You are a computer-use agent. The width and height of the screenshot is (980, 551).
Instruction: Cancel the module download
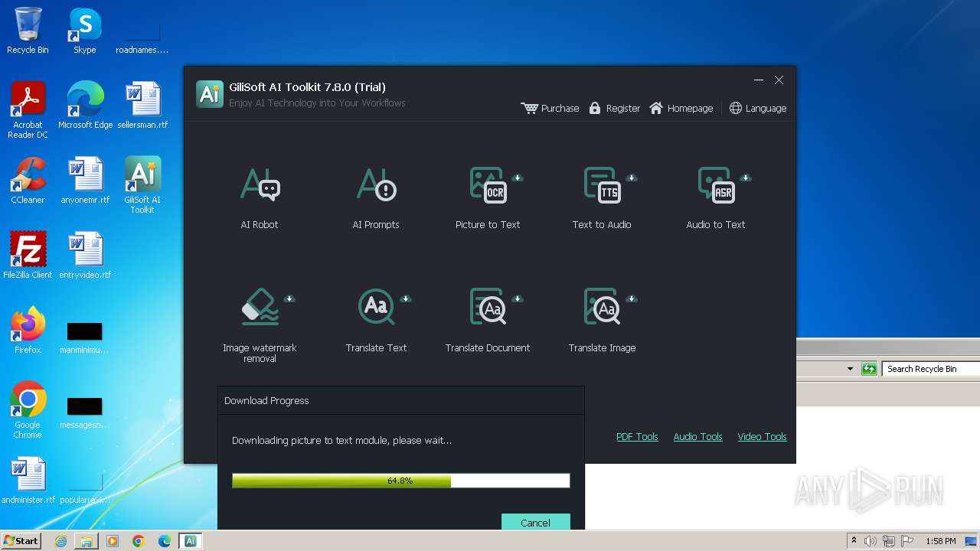(x=535, y=522)
